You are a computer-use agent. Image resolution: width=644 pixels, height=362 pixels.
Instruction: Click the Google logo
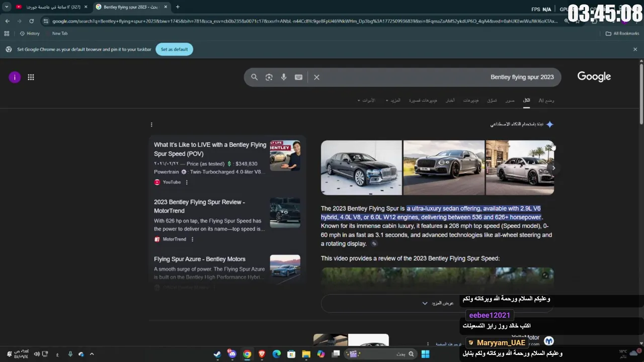click(x=594, y=77)
